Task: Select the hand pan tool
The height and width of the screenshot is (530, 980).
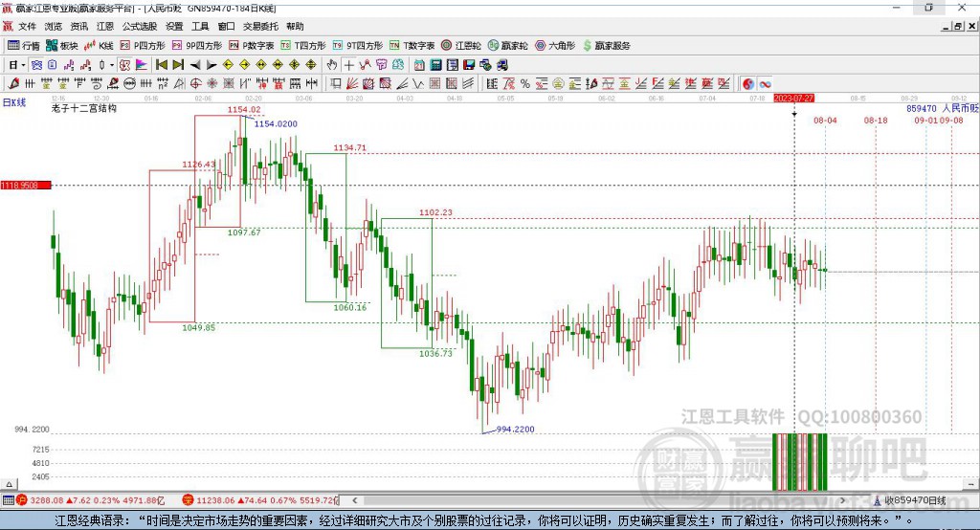Action: pos(332,65)
